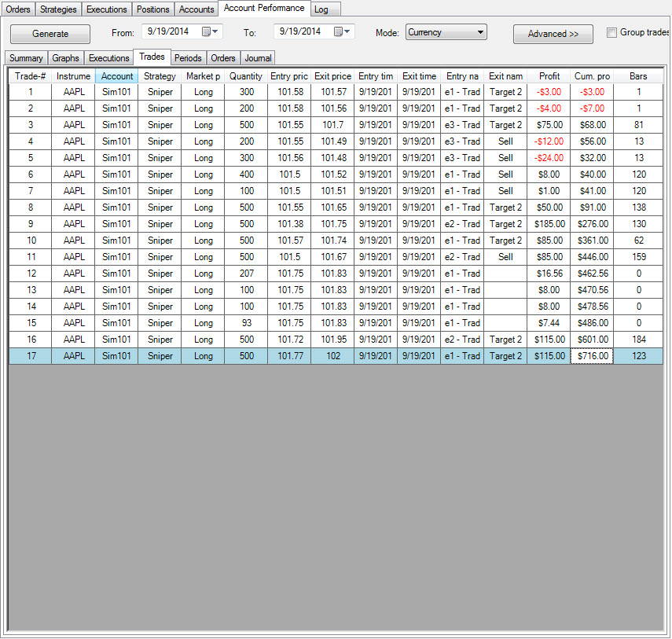The width and height of the screenshot is (672, 639).
Task: Open the Positions tab
Action: tap(153, 9)
